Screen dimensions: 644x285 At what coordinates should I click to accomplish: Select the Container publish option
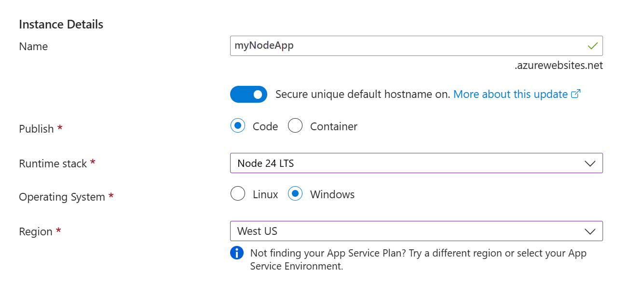[295, 126]
